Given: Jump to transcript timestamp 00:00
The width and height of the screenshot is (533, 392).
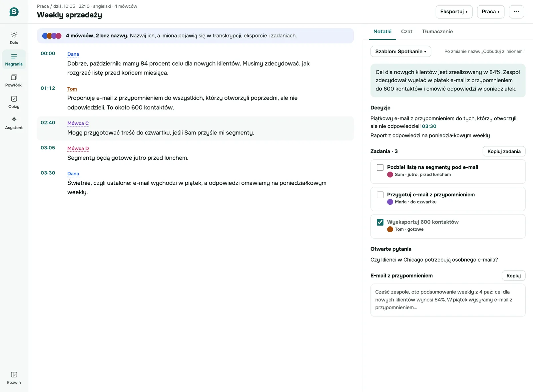Looking at the screenshot, I should tap(48, 54).
